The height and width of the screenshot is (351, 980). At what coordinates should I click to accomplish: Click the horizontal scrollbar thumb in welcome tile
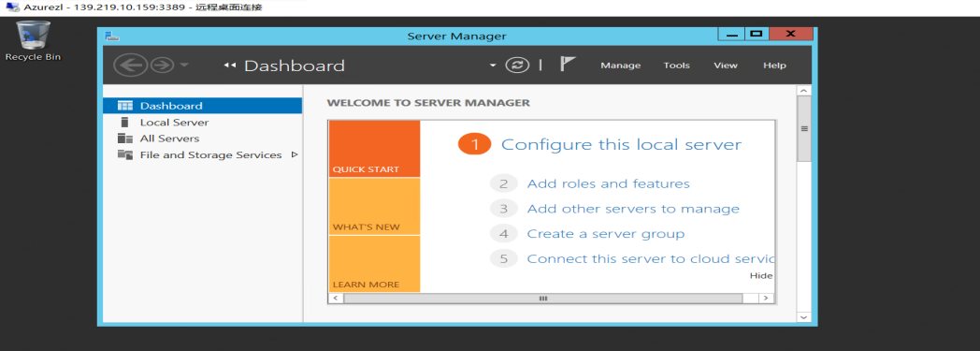tap(543, 299)
